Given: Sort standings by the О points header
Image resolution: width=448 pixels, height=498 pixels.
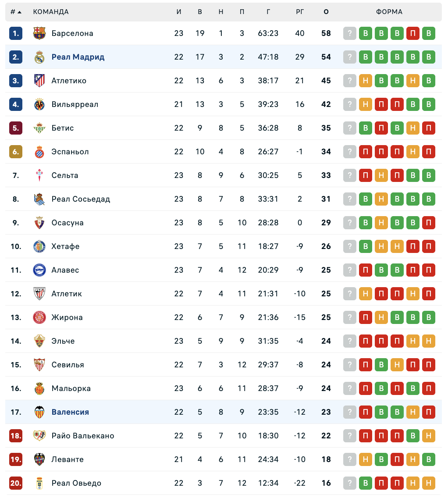Looking at the screenshot, I should point(326,12).
